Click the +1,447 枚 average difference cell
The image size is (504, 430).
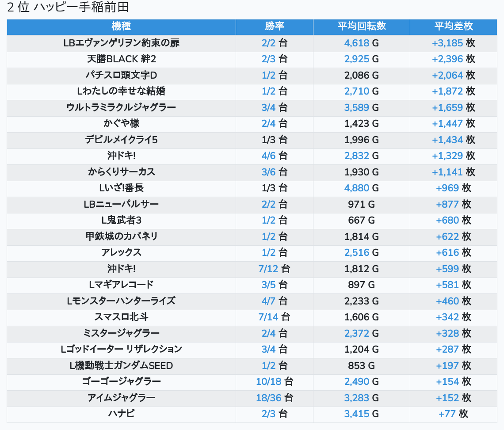tap(454, 123)
